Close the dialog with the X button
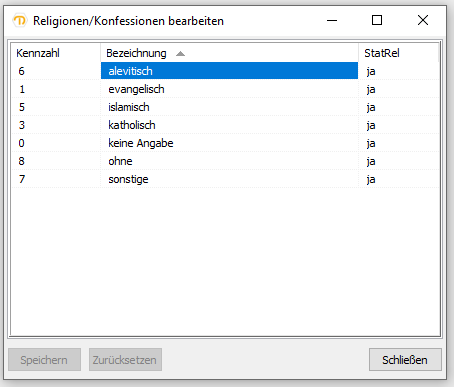454x387 pixels. (x=423, y=20)
